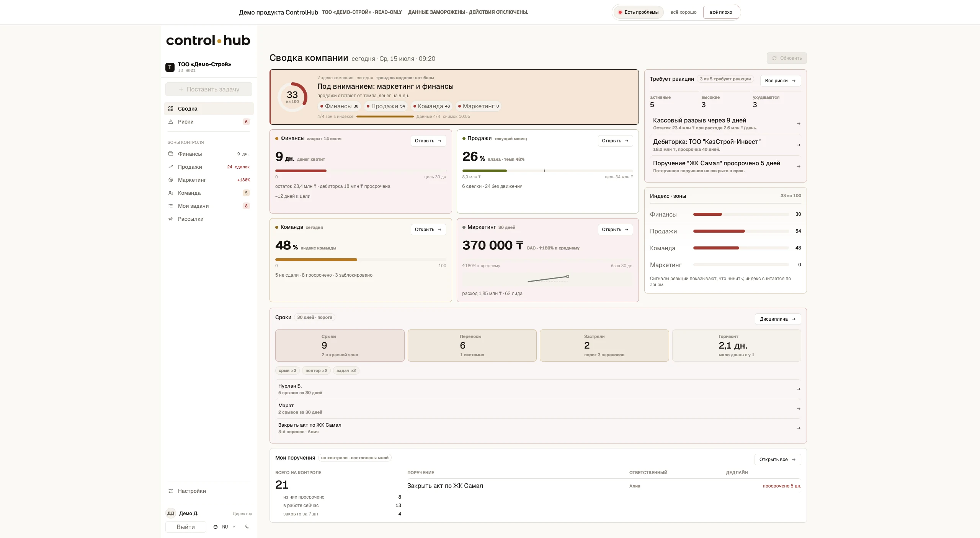Viewport: 980px width, 538px height.
Task: Click the срыв ≥3 threshold chip
Action: point(287,370)
